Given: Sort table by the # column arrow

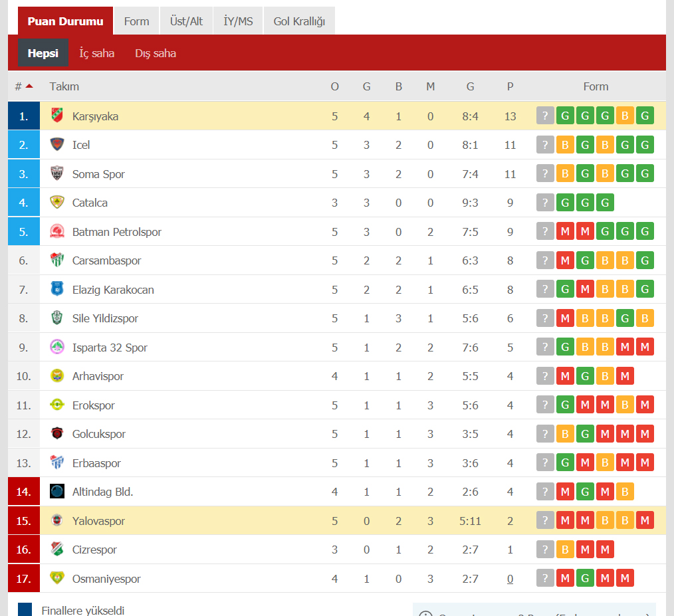Looking at the screenshot, I should click(x=29, y=86).
